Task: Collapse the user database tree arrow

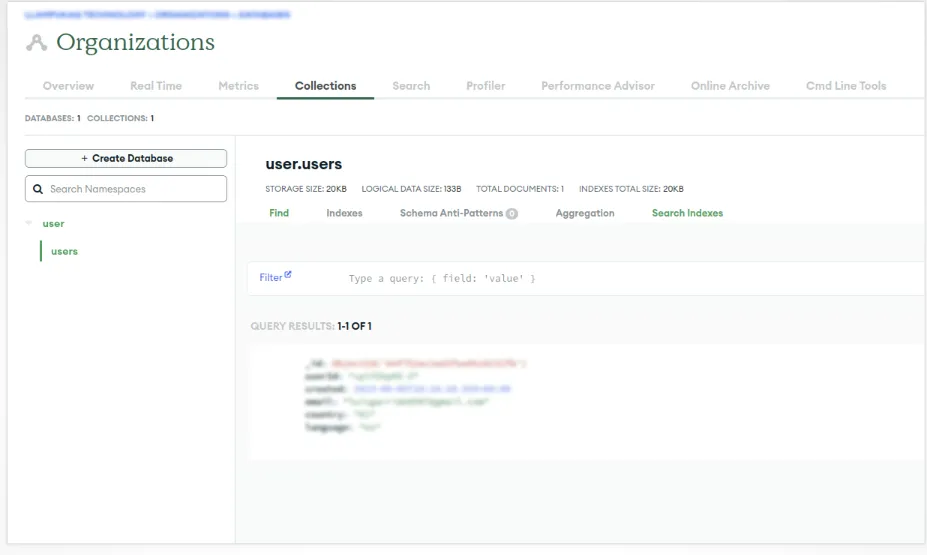Action: (x=29, y=224)
